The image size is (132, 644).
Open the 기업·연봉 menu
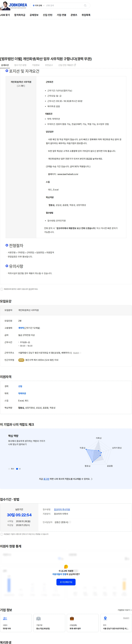tap(61, 15)
